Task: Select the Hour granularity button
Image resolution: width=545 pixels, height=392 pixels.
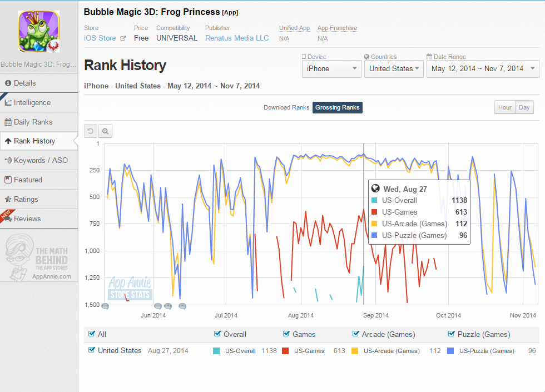Action: point(505,107)
